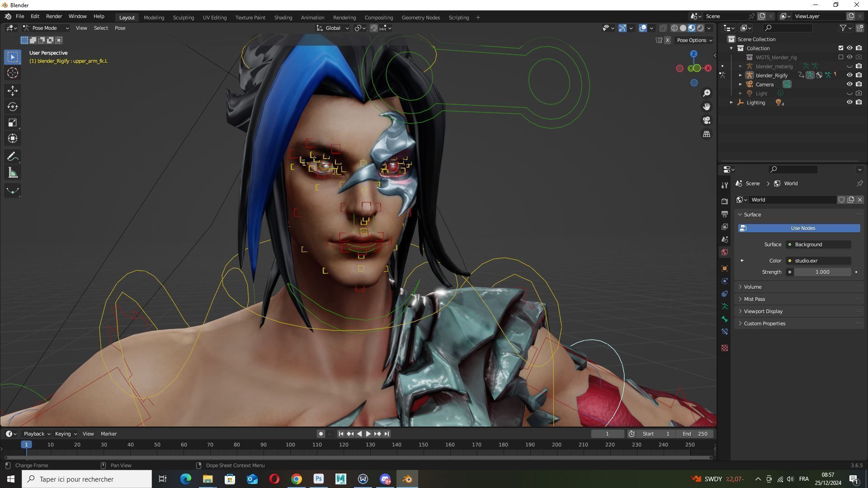Open the Keying dropdown in timeline

[66, 434]
